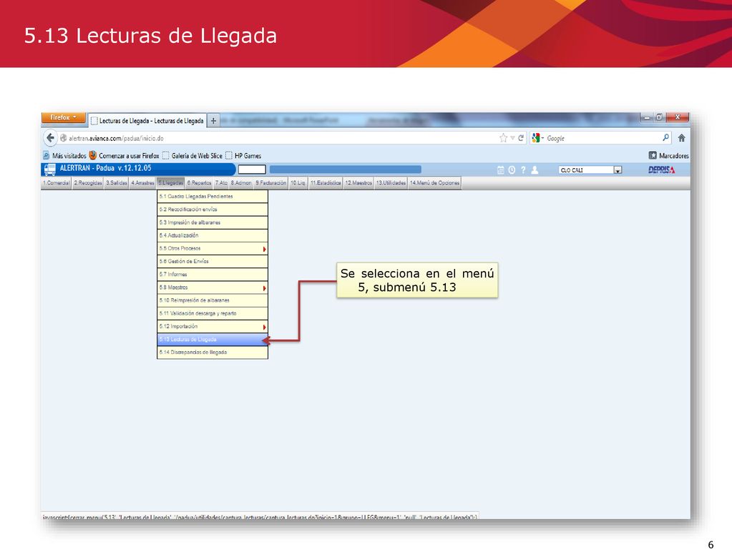Select 5.6 Gestión de Envíos

click(213, 261)
